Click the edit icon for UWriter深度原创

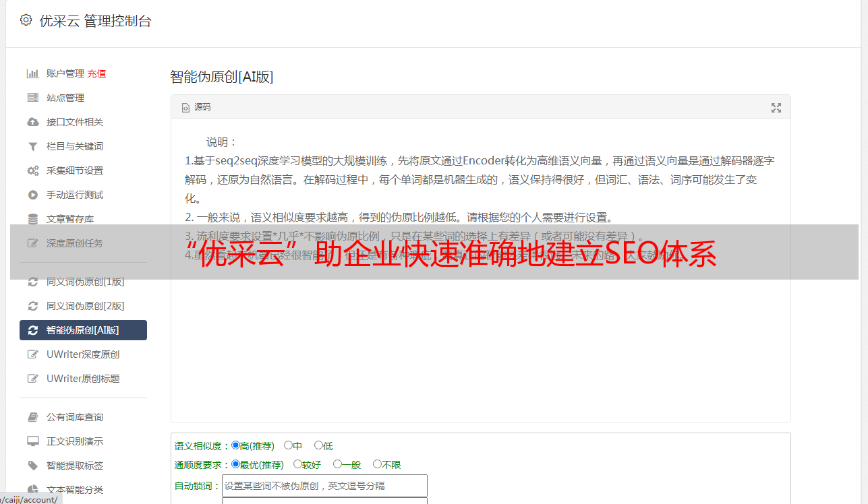pyautogui.click(x=32, y=354)
